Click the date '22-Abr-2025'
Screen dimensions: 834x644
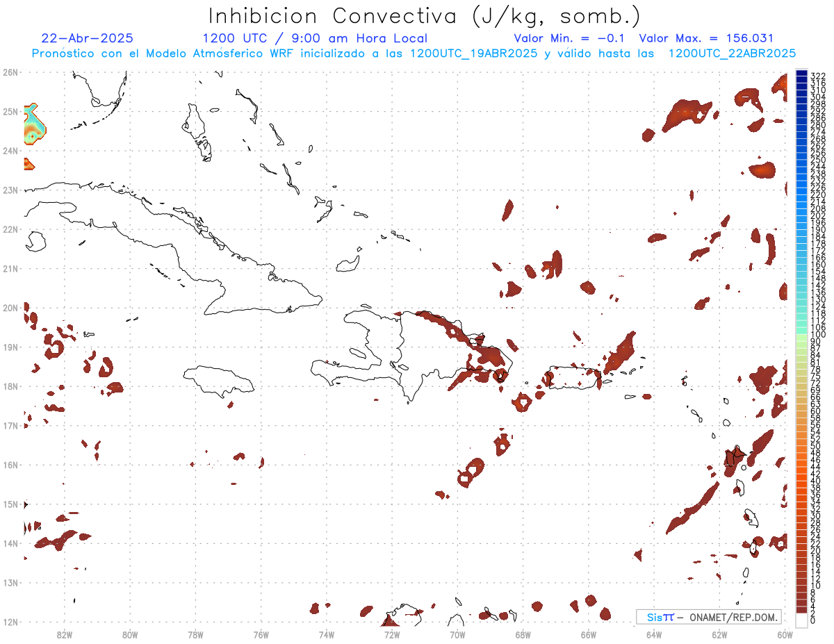click(x=88, y=38)
